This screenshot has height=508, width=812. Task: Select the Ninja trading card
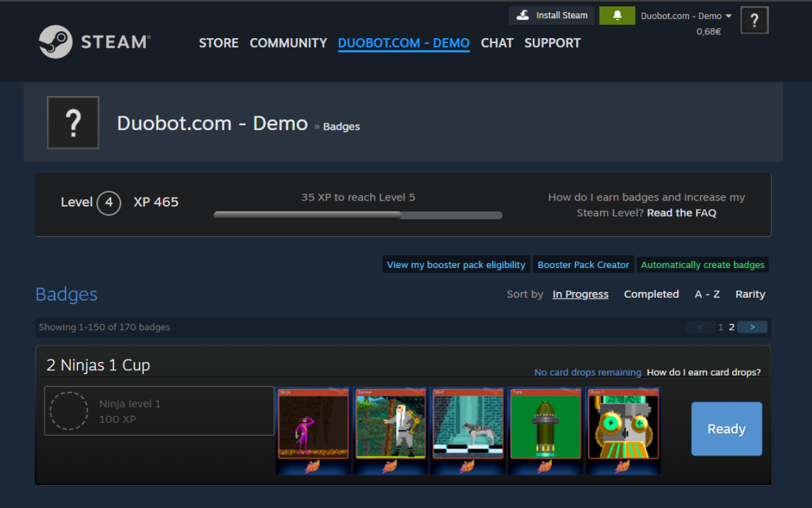point(313,431)
